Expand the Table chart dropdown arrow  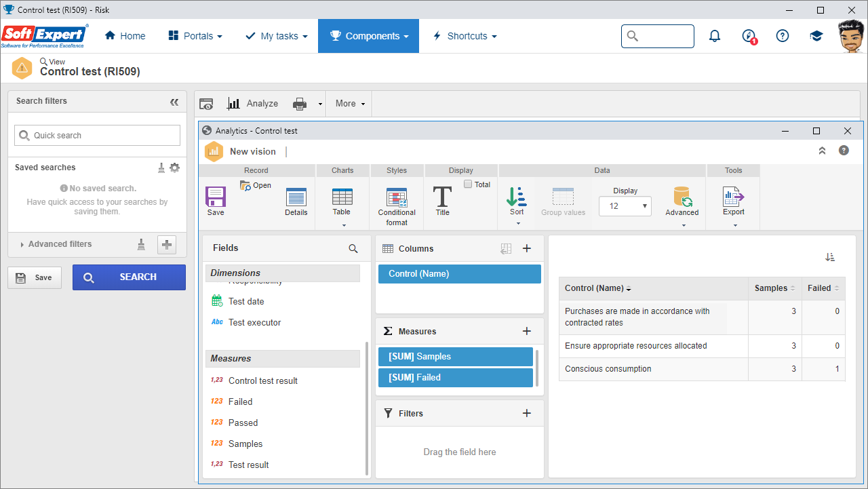[x=344, y=225]
